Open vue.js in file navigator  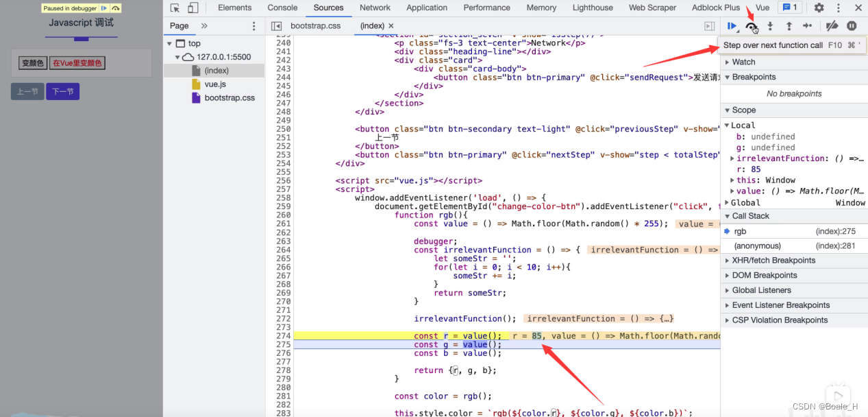[x=214, y=84]
